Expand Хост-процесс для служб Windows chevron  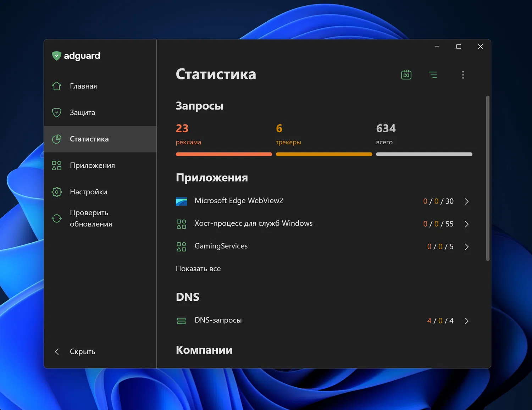point(467,224)
